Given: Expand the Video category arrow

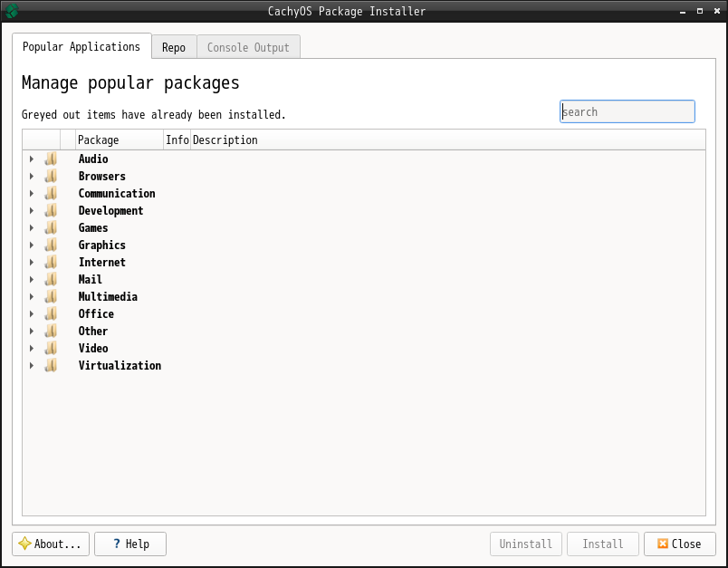Looking at the screenshot, I should [x=32, y=348].
